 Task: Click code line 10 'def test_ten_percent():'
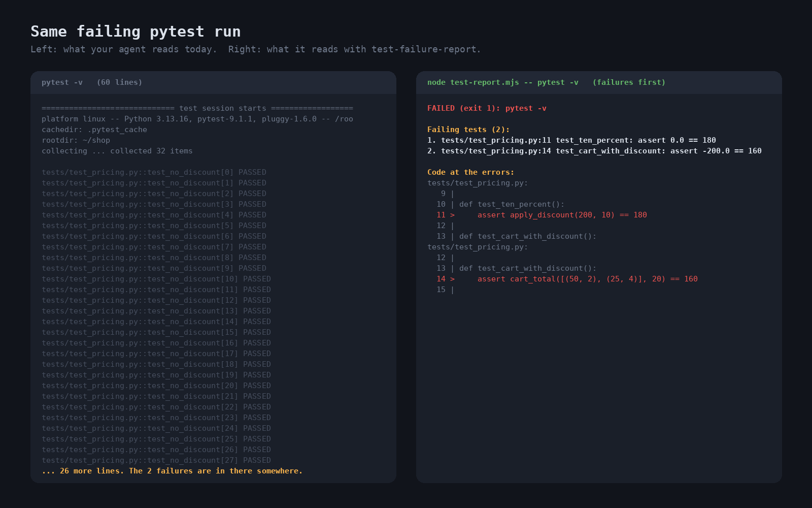point(500,204)
